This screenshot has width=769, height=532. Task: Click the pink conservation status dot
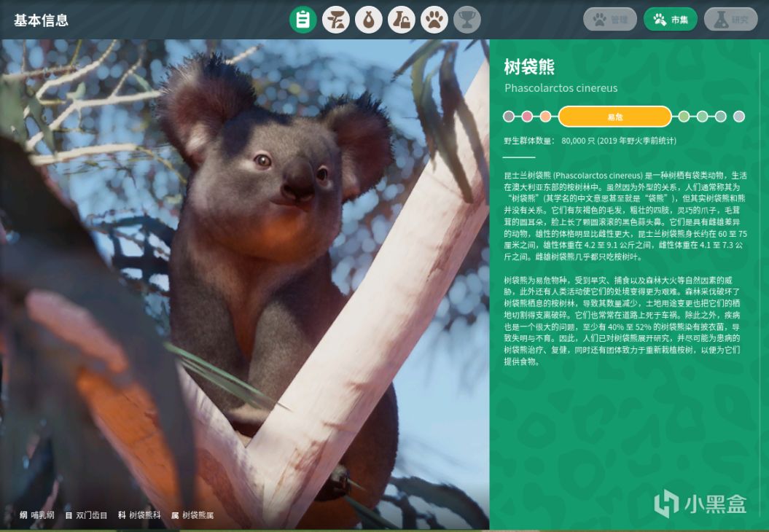(x=527, y=117)
